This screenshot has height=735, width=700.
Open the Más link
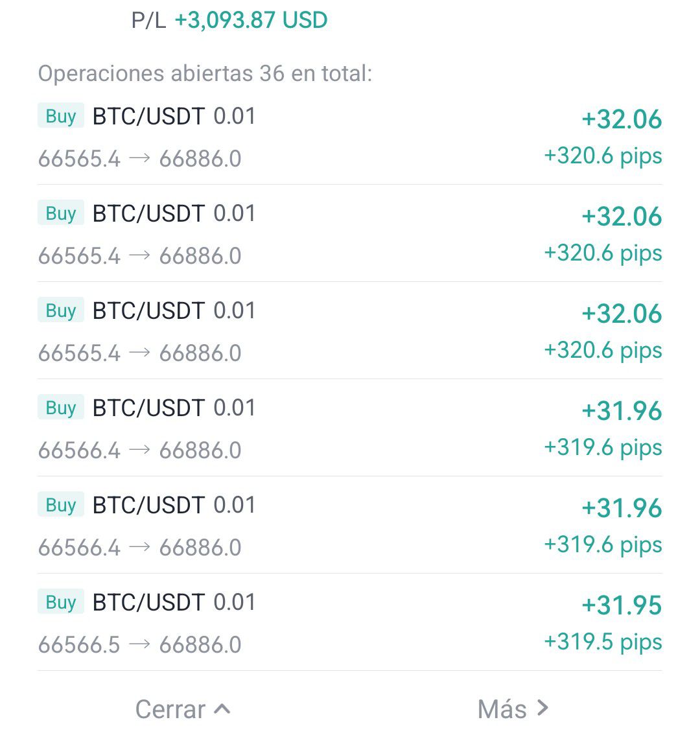[502, 709]
